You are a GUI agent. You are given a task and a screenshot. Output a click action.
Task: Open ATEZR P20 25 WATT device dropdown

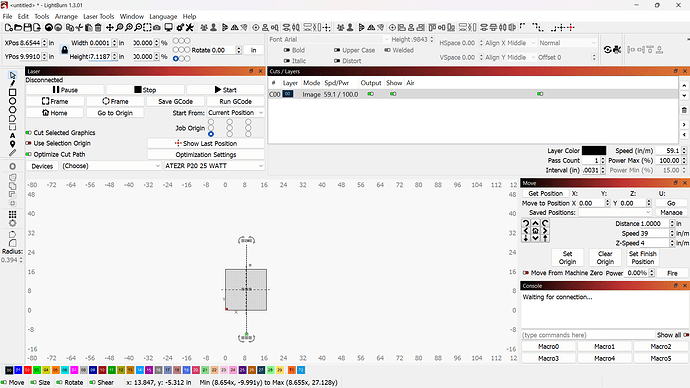214,166
